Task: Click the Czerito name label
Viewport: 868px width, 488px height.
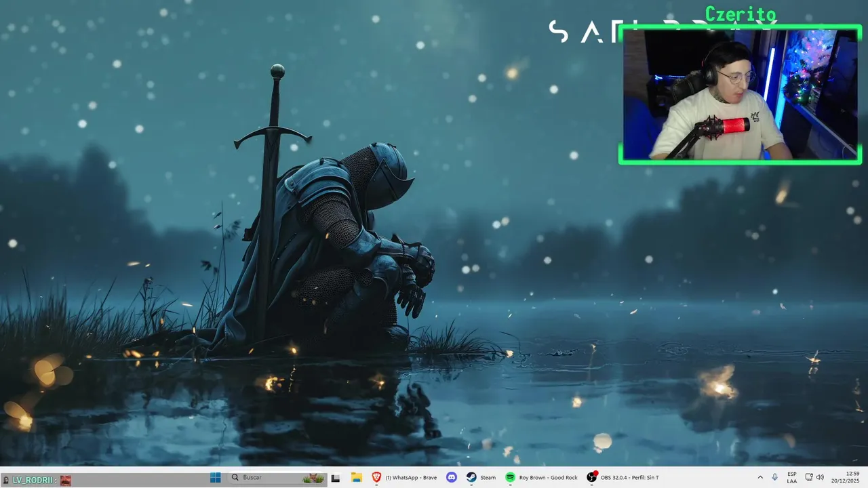Action: [x=741, y=14]
